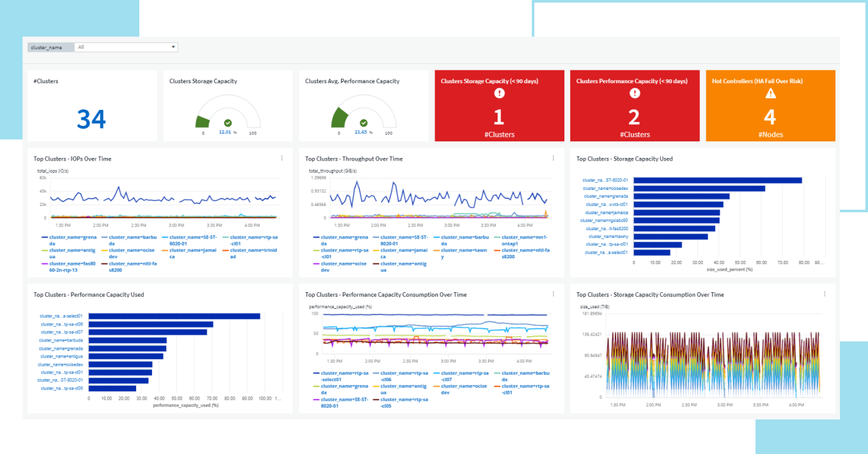This screenshot has height=454, width=868.
Task: Open the IOPs Over Time panel options menu
Action: click(x=282, y=158)
